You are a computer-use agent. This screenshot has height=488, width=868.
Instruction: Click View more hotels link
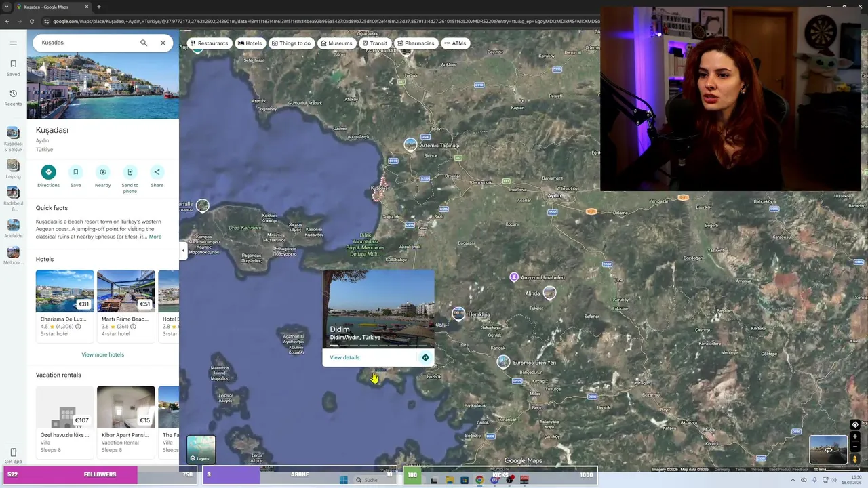[102, 354]
